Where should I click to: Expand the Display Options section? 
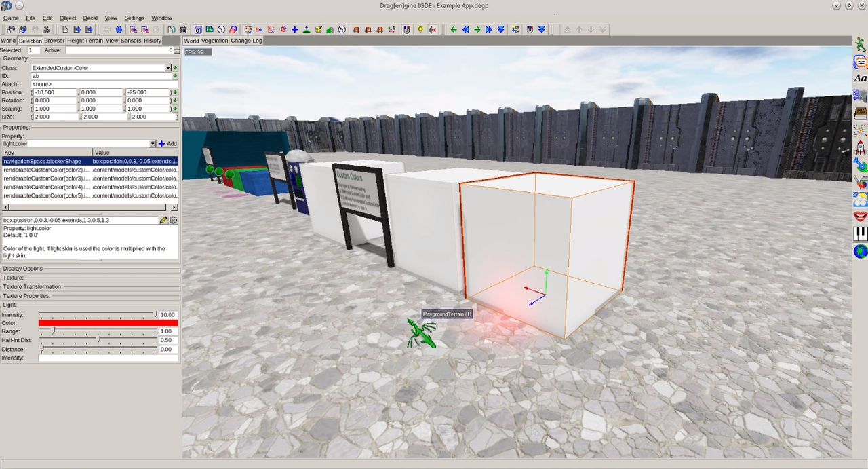22,269
